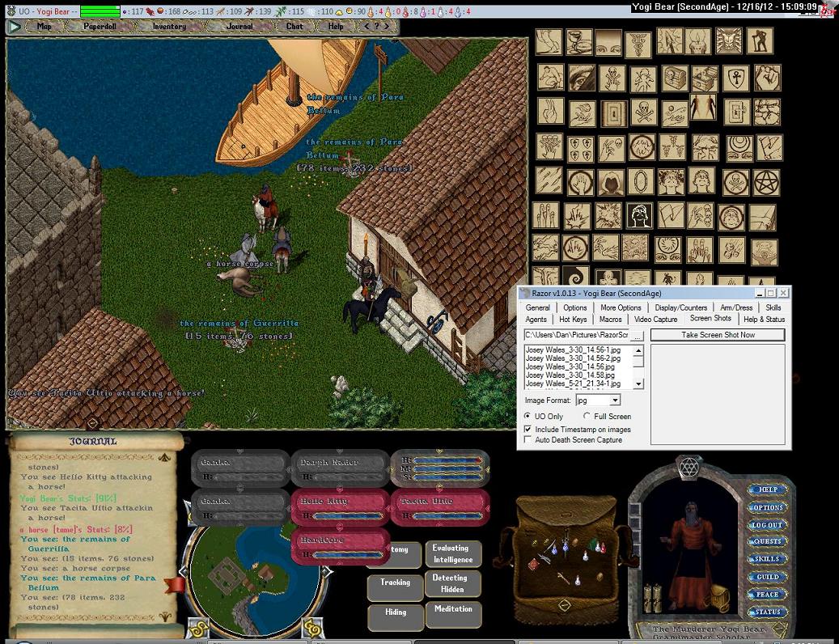Click the skull and crossbones spell icon
Image resolution: width=839 pixels, height=644 pixels.
pyautogui.click(x=642, y=112)
